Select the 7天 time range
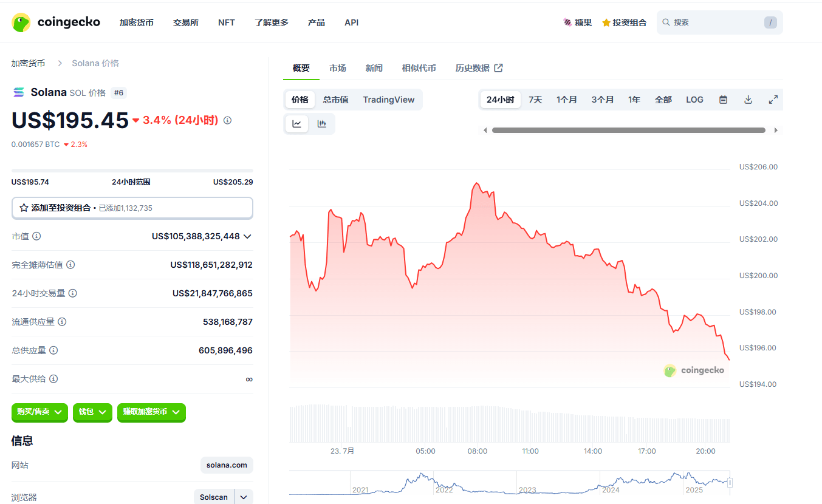The image size is (822, 504). [x=535, y=100]
